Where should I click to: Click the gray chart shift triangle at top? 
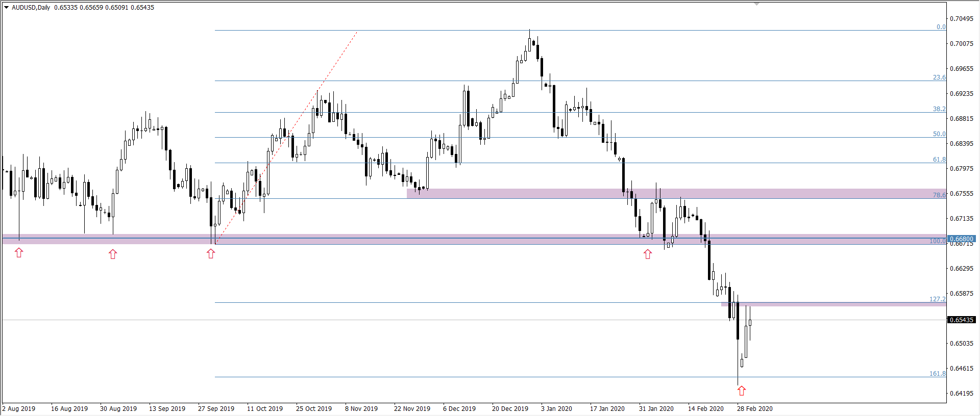756,4
